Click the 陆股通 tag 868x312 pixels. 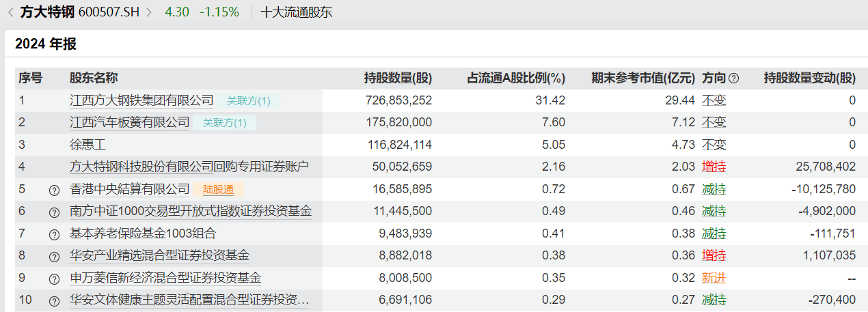tap(218, 189)
